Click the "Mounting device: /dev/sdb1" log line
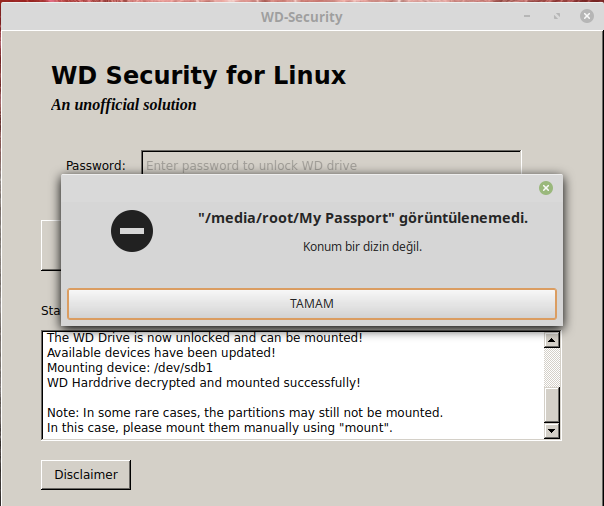604x506 pixels. (x=130, y=368)
